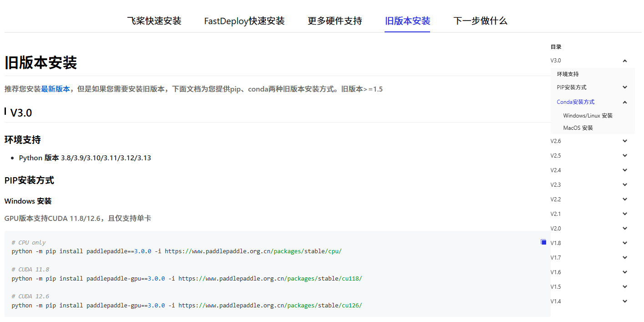Collapse the Conda安装方式 section
Image resolution: width=644 pixels, height=322 pixels.
624,102
